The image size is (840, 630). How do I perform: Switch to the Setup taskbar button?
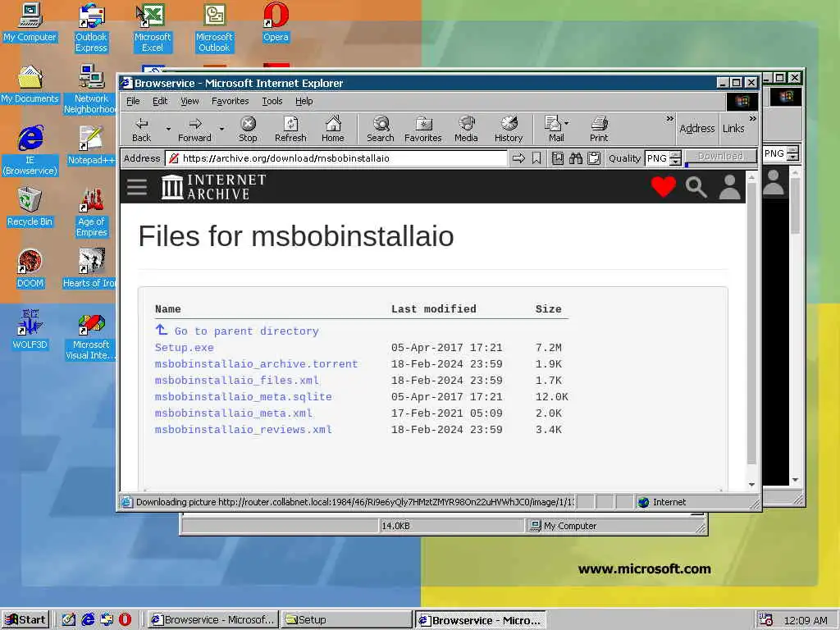click(347, 620)
